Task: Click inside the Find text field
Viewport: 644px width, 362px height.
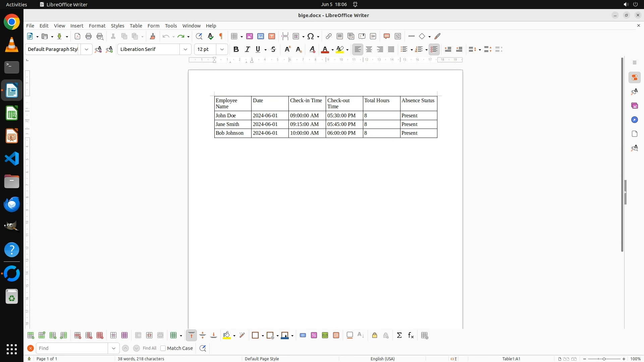Action: 72,348
